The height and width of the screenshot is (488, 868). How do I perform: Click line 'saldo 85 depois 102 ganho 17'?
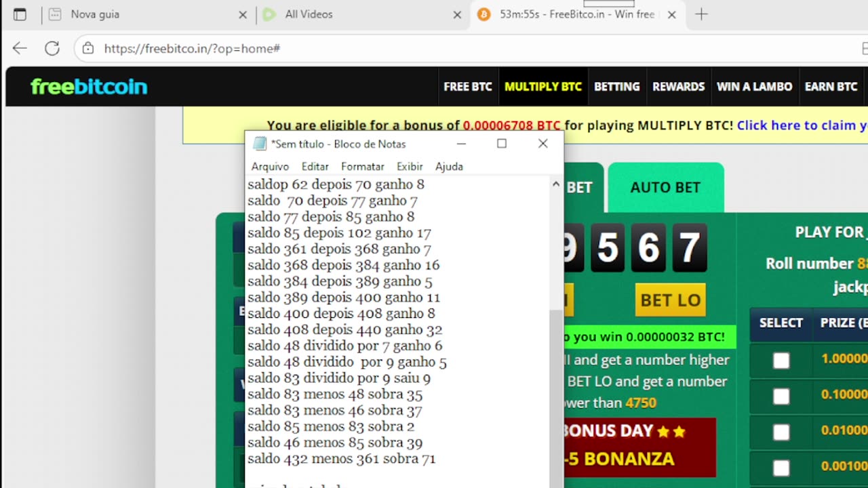(x=339, y=233)
